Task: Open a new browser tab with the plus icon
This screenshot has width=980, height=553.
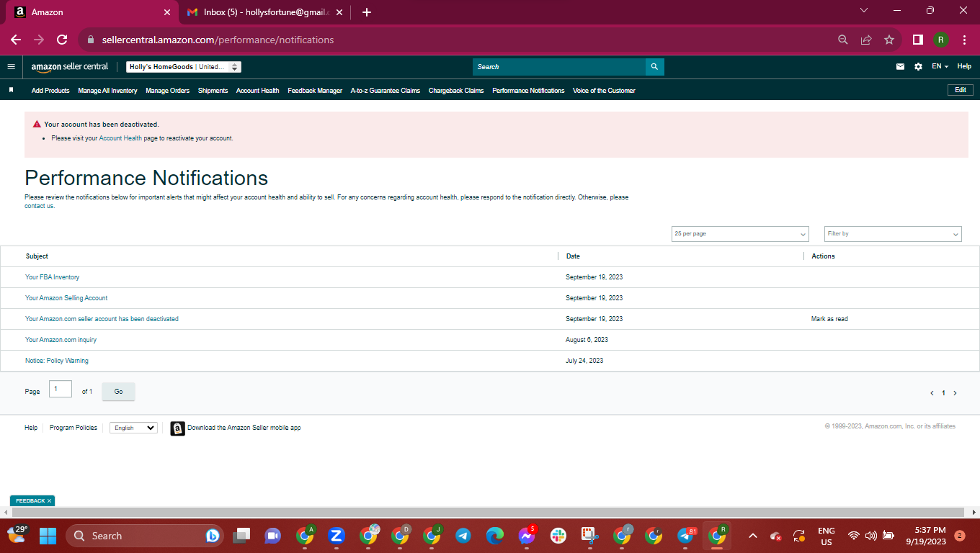Action: click(x=367, y=12)
